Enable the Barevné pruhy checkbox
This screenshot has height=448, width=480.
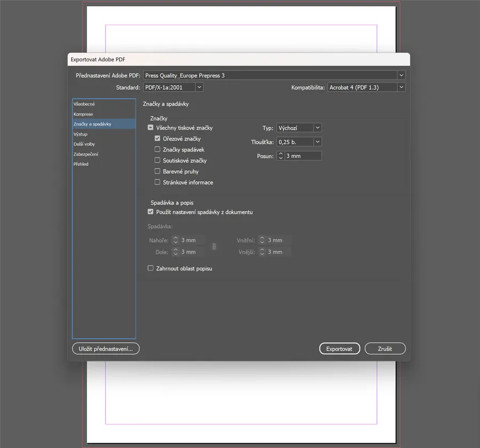[x=157, y=171]
